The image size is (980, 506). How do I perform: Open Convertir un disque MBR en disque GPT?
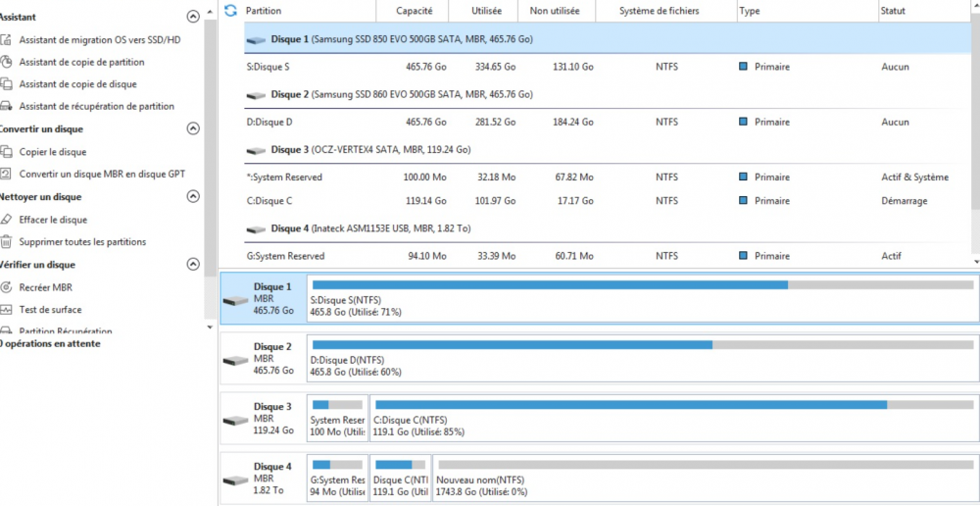coord(102,174)
